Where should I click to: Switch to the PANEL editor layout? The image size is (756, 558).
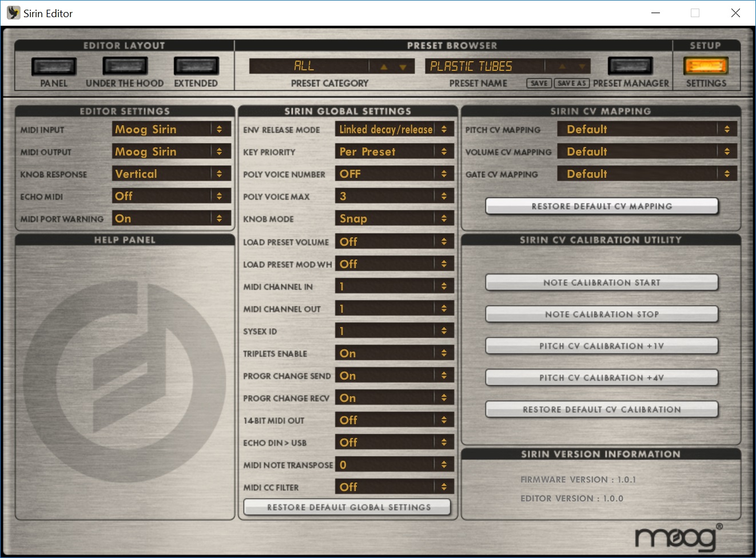[54, 65]
